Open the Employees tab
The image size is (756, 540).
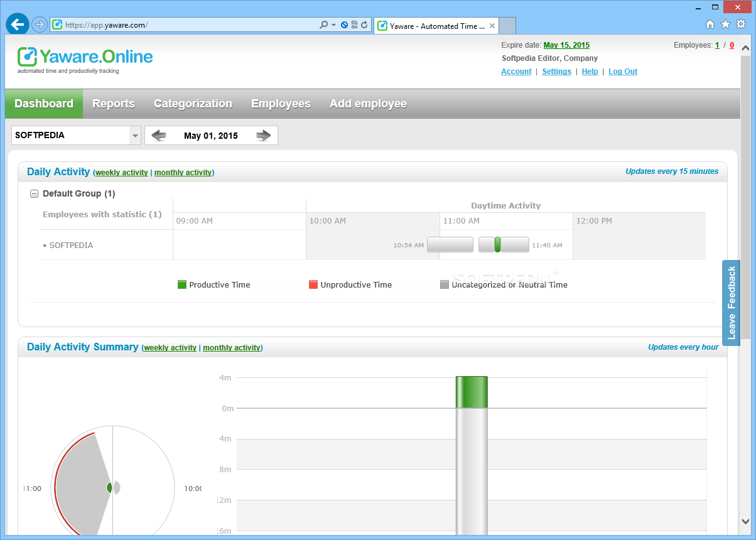[x=281, y=104]
